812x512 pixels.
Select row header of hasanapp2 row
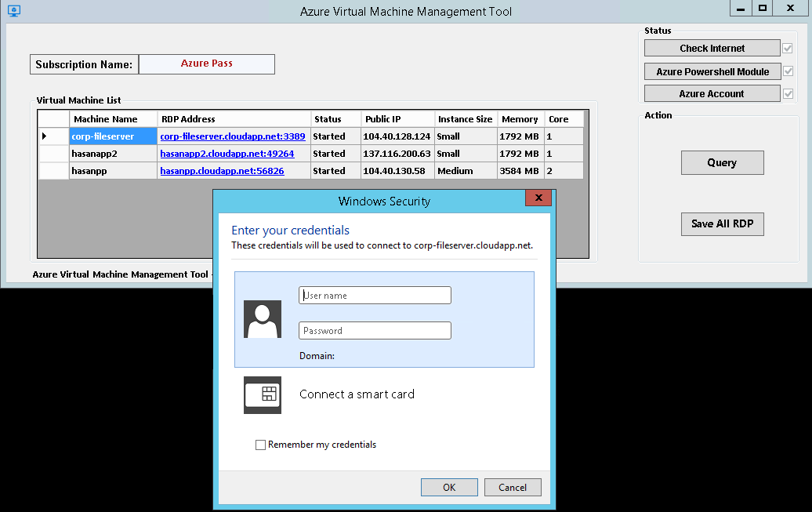[x=54, y=154]
